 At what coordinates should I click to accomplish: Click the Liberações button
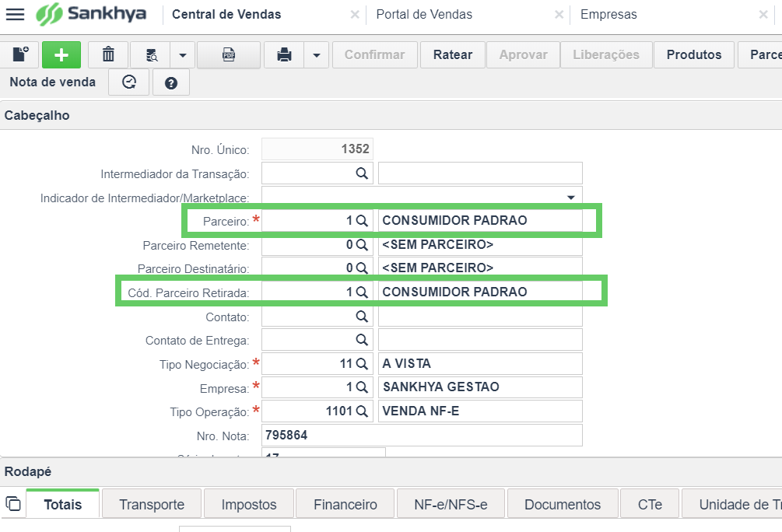606,54
